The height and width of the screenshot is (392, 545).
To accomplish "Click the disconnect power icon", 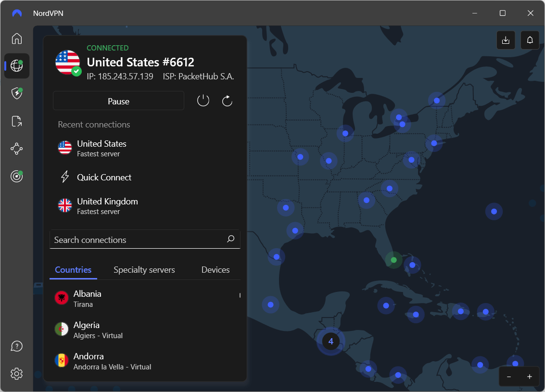I will [x=203, y=101].
